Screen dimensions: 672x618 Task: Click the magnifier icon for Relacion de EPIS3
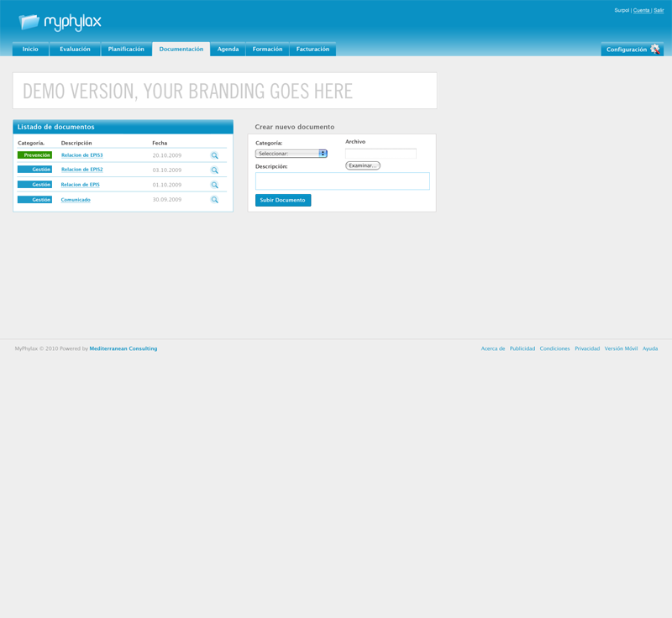point(214,155)
